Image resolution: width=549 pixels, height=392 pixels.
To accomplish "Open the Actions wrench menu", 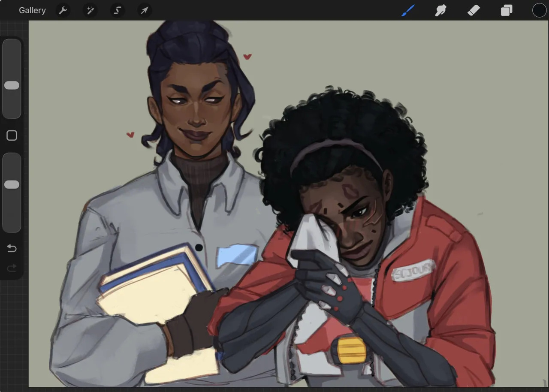I will 63,10.
